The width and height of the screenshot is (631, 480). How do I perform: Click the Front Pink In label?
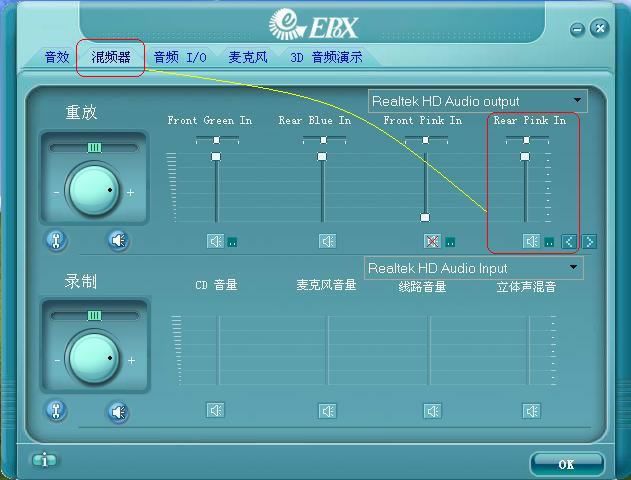(423, 120)
